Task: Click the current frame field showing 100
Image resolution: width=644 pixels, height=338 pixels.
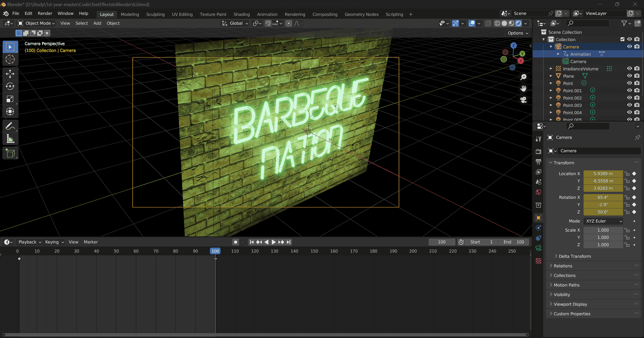Action: (x=442, y=242)
